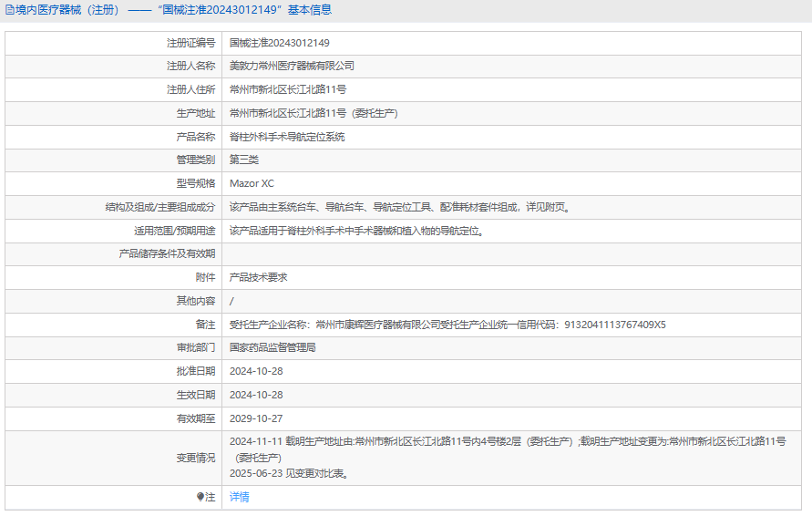
Task: Click the 第三类 management category value
Action: click(244, 160)
